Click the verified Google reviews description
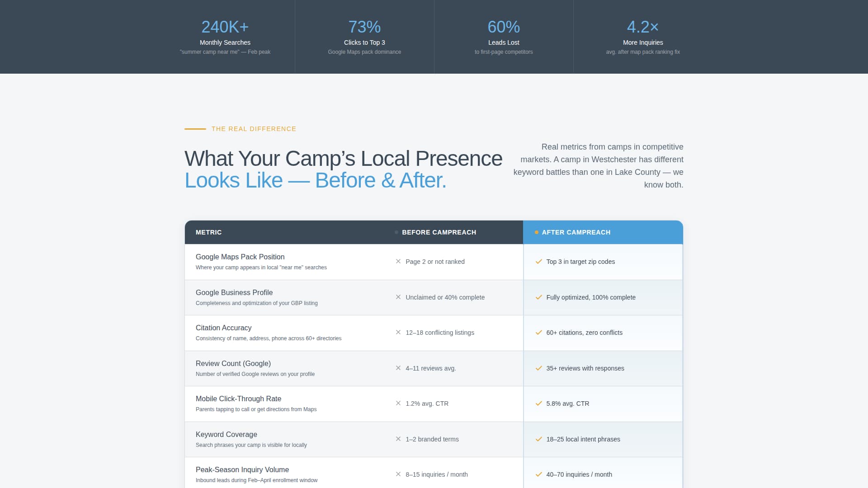 [x=255, y=374]
